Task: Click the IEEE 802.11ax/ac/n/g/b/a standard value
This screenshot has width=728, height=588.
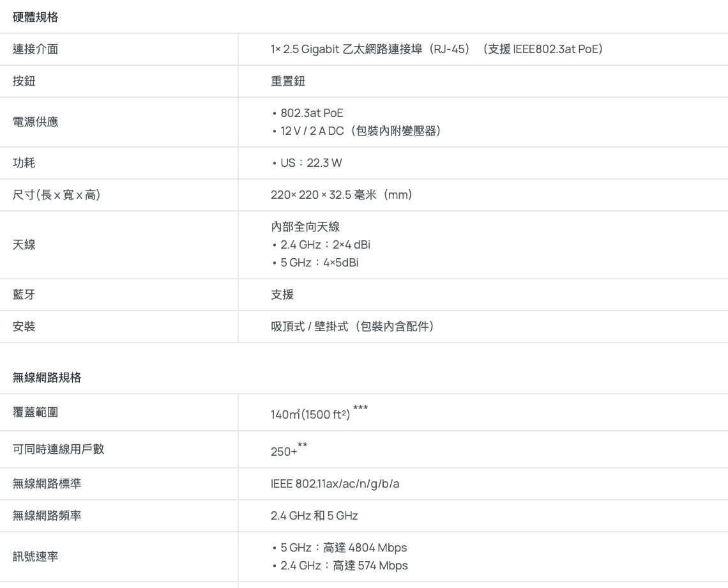Action: tap(335, 484)
